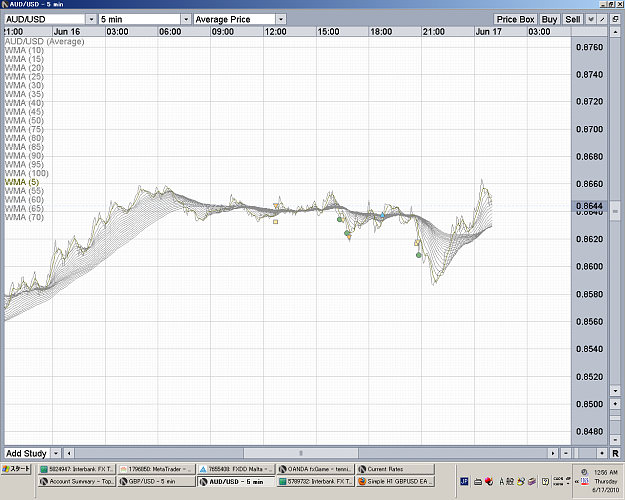Click the Buy button

coord(549,19)
